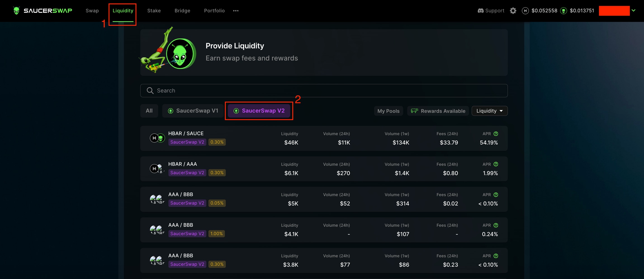
Task: Click the $46K liquidity value
Action: click(x=291, y=142)
